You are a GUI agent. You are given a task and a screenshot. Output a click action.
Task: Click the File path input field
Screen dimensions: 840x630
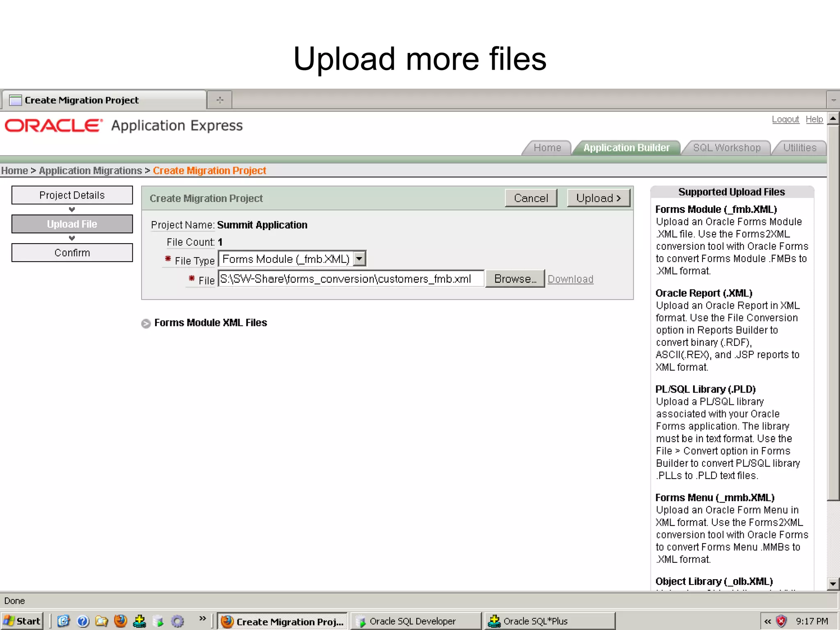tap(351, 279)
